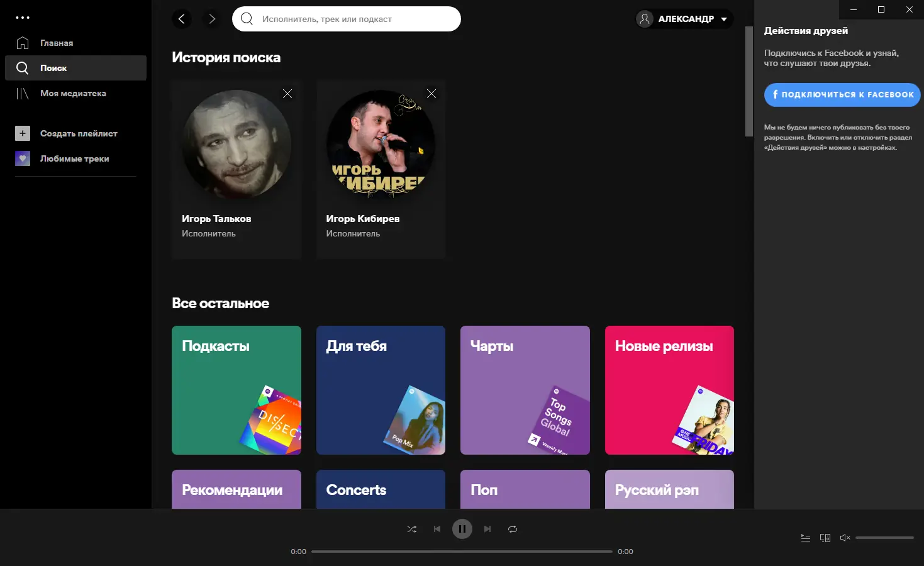Open Игорь Тальков artist photo

[237, 144]
